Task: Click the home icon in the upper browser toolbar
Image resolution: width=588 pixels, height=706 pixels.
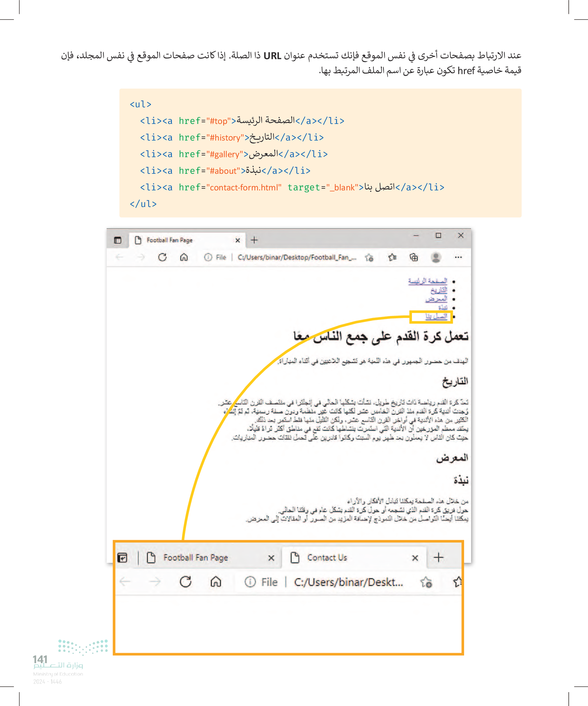Action: click(184, 257)
